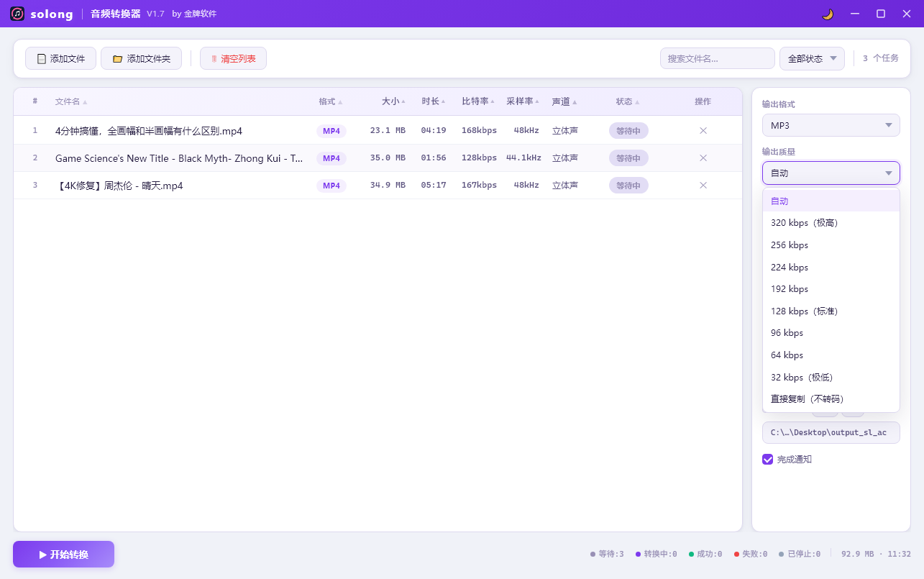Sort list by 采样率 column header
Image resolution: width=924 pixels, height=579 pixels.
click(522, 101)
